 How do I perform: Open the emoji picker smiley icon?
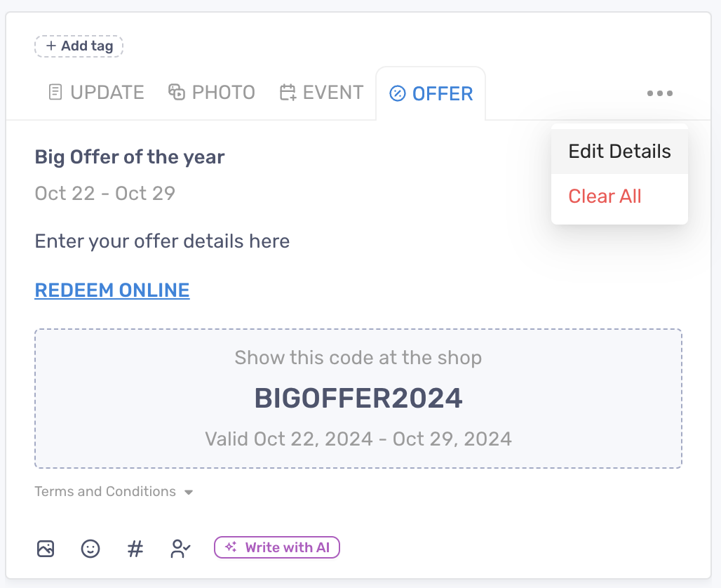[x=90, y=549]
